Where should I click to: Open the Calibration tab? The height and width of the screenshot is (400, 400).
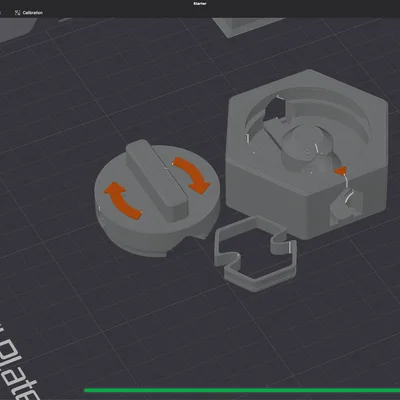[x=29, y=13]
